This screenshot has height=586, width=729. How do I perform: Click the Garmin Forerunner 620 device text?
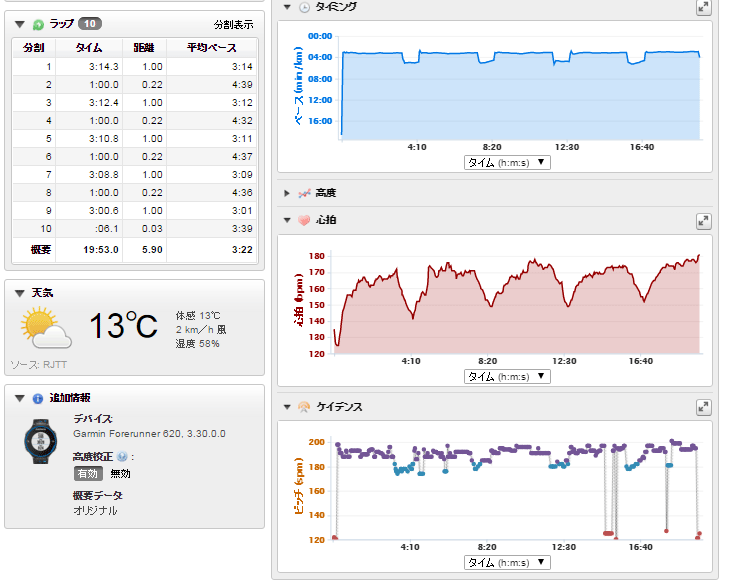click(149, 433)
